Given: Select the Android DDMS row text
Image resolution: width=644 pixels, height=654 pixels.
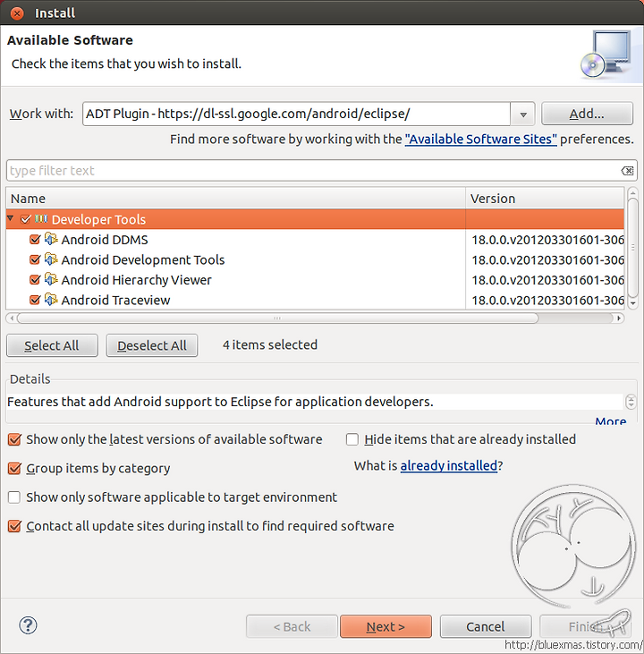Looking at the screenshot, I should click(x=105, y=240).
